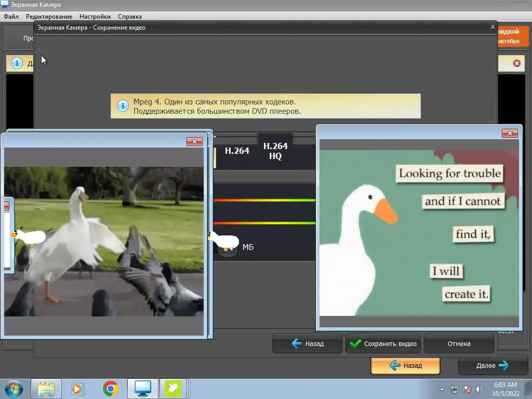Close the save video dialog
This screenshot has height=399, width=532.
[493, 27]
